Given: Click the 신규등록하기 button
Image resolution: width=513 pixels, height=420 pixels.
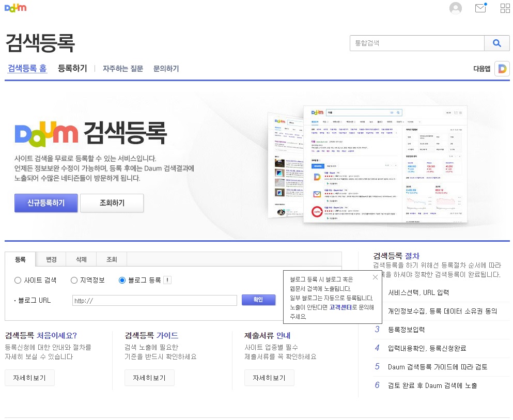Looking at the screenshot, I should (45, 203).
